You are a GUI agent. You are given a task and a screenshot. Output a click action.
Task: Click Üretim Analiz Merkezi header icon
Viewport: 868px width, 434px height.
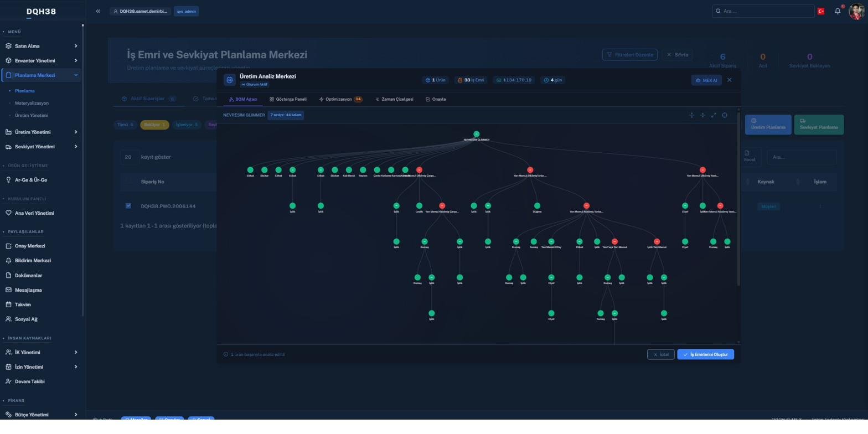tap(230, 80)
